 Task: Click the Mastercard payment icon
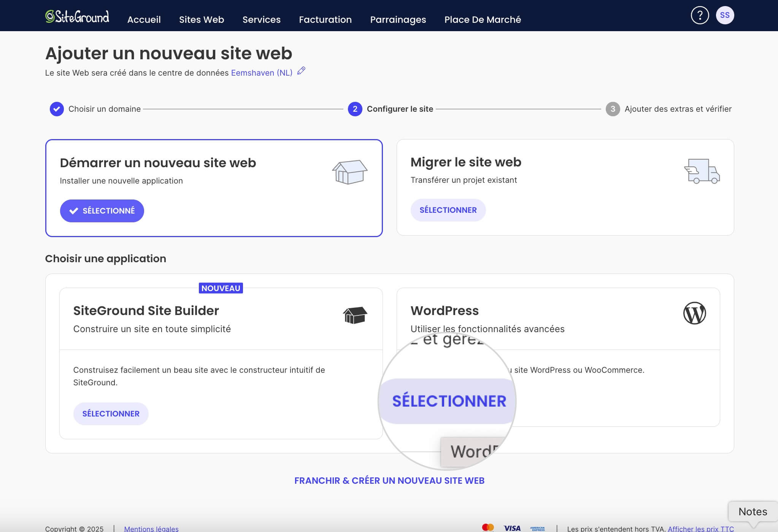(487, 527)
